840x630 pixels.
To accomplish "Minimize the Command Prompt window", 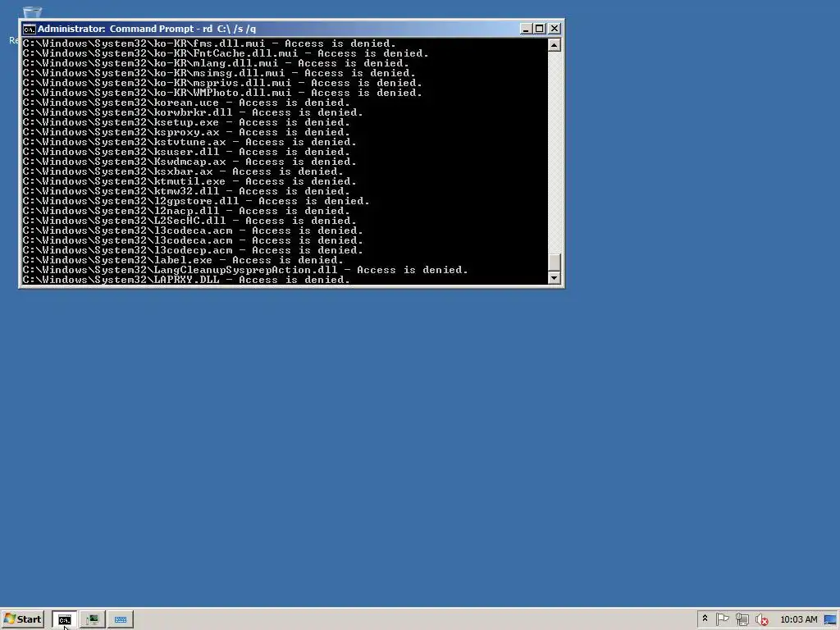I will click(526, 29).
